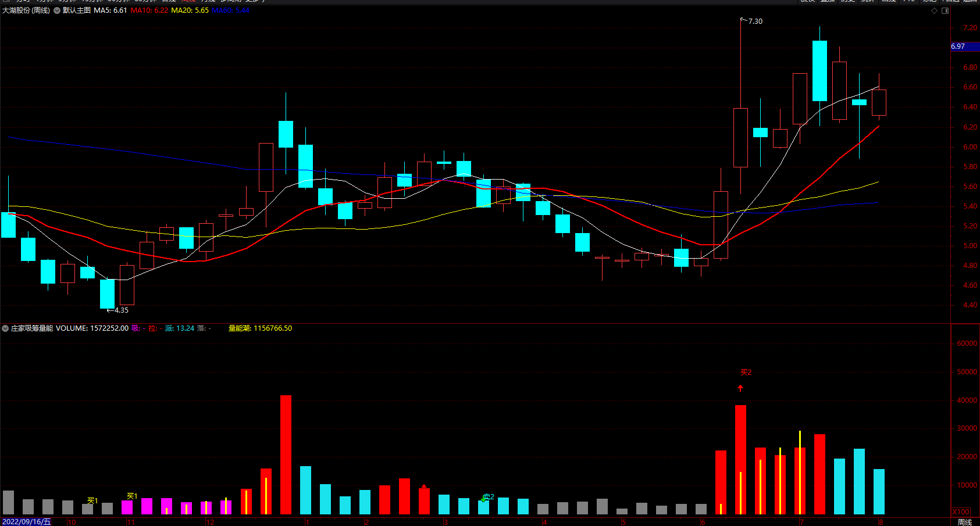
Task: Click the 4.35 low price marker
Action: pyautogui.click(x=122, y=310)
